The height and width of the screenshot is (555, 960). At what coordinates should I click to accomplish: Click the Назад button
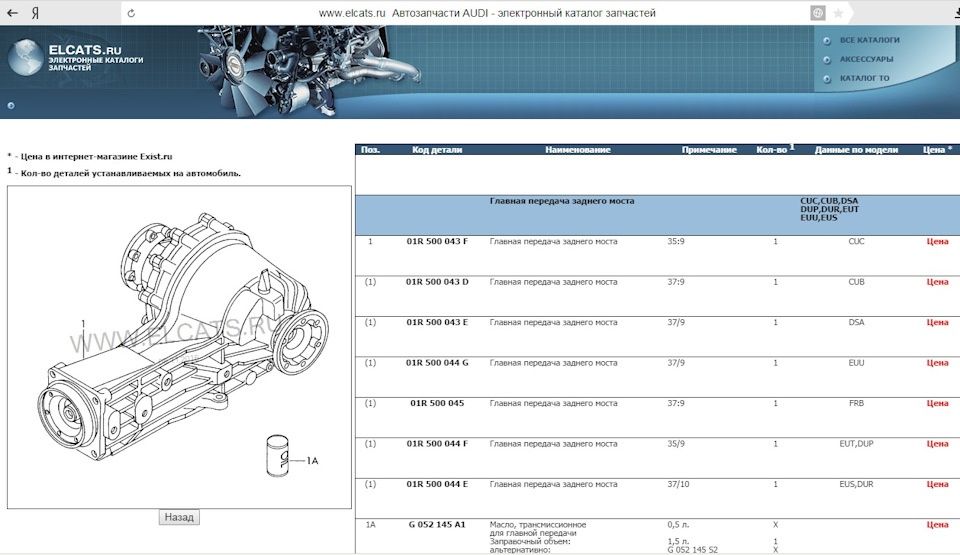[179, 517]
